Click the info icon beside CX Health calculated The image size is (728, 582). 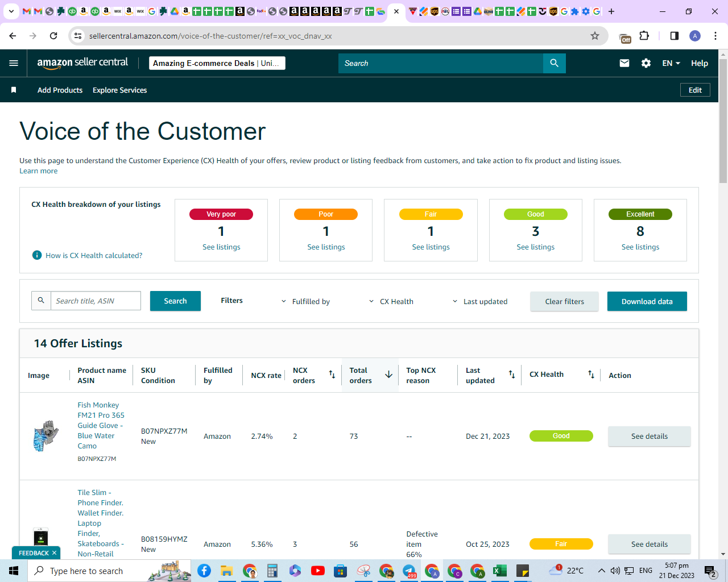point(37,255)
